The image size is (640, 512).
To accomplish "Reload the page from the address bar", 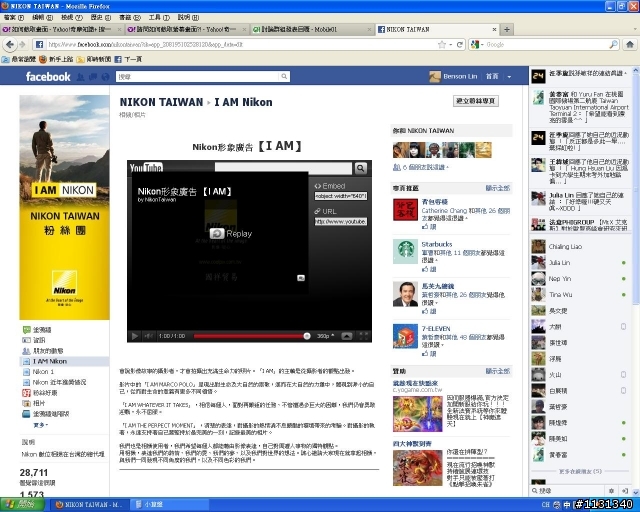I will (x=460, y=45).
